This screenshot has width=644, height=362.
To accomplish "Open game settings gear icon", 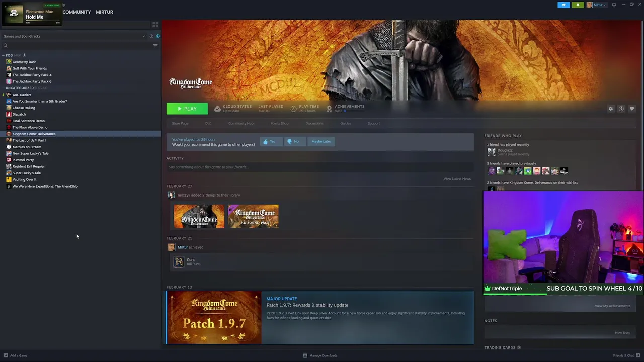I will click(611, 109).
